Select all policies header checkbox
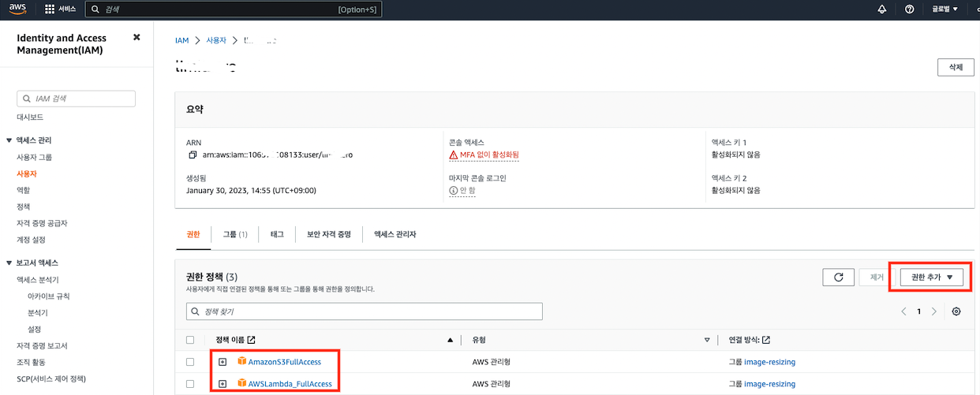This screenshot has height=395, width=980. (189, 340)
